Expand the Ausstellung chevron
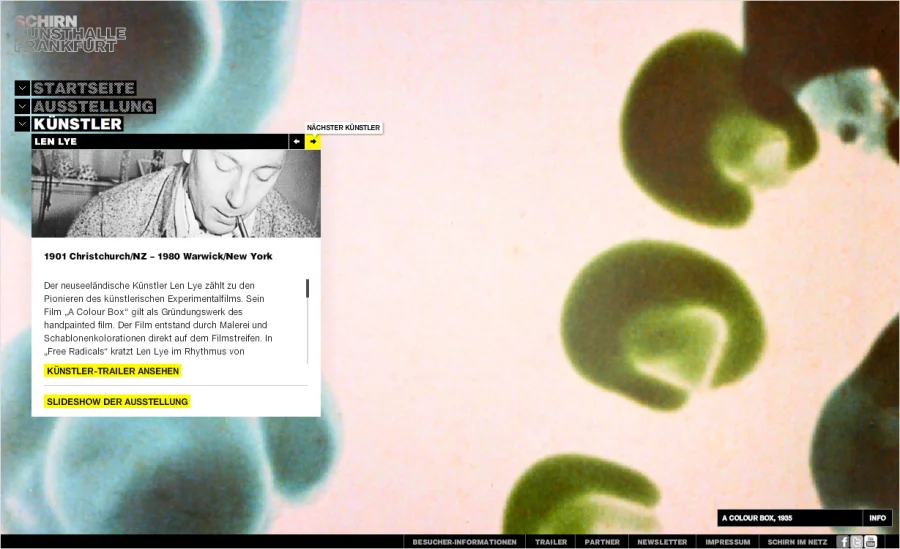Image resolution: width=900 pixels, height=549 pixels. [22, 106]
